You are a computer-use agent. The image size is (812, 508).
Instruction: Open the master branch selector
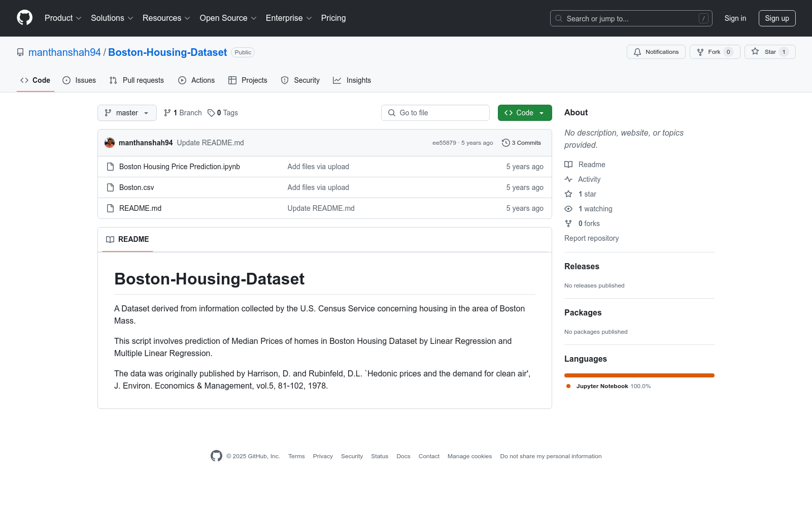[127, 113]
